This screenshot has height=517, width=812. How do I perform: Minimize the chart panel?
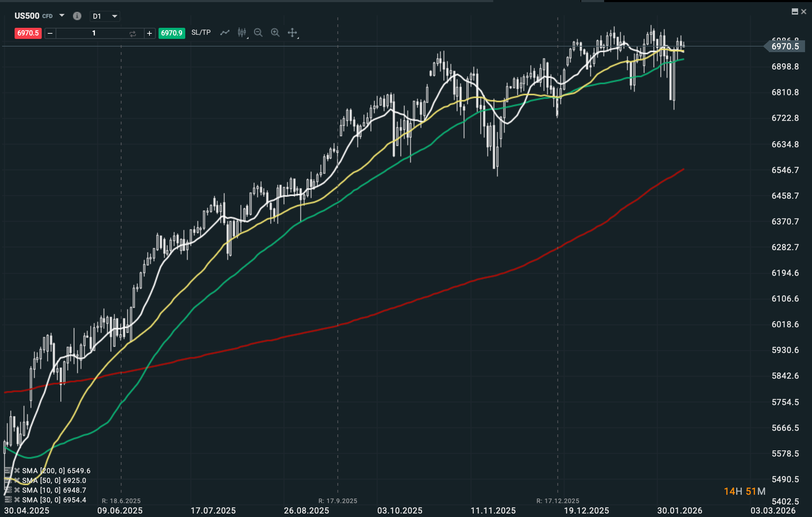point(795,12)
